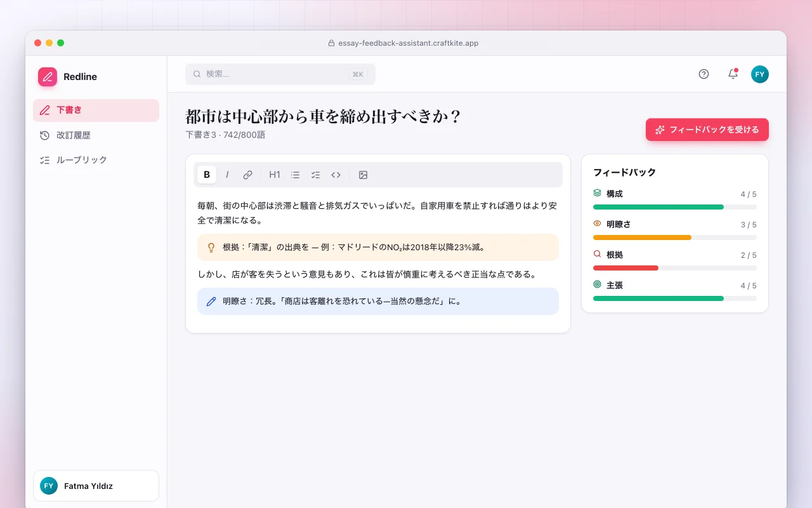This screenshot has width=812, height=508.
Task: Click the magnifier icon beside 根拠
Action: coord(597,254)
